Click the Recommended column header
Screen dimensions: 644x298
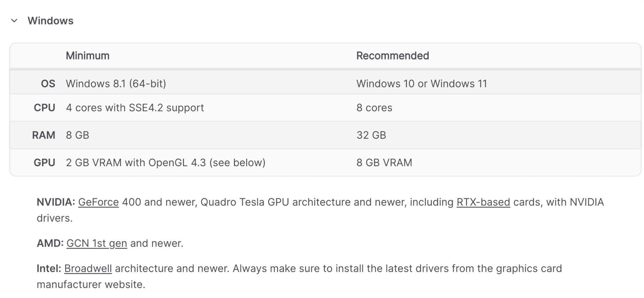click(x=392, y=56)
